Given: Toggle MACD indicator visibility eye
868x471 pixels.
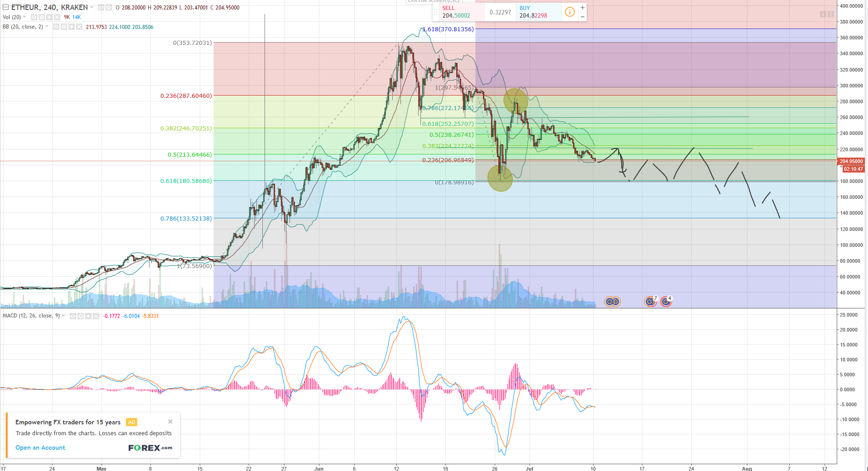Looking at the screenshot, I should coord(73,316).
